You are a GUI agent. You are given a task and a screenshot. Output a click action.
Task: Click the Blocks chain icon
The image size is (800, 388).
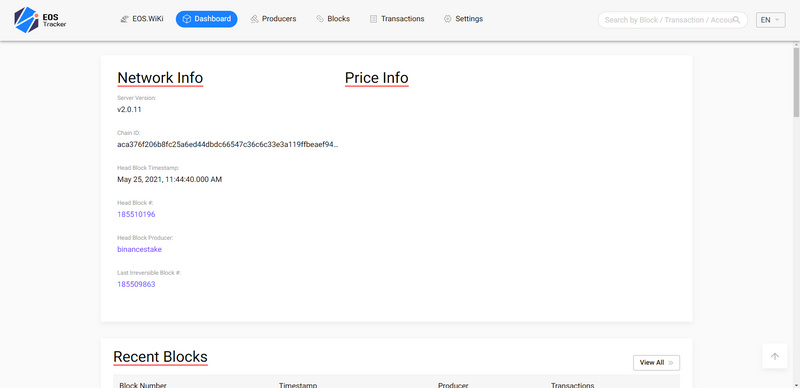[320, 19]
